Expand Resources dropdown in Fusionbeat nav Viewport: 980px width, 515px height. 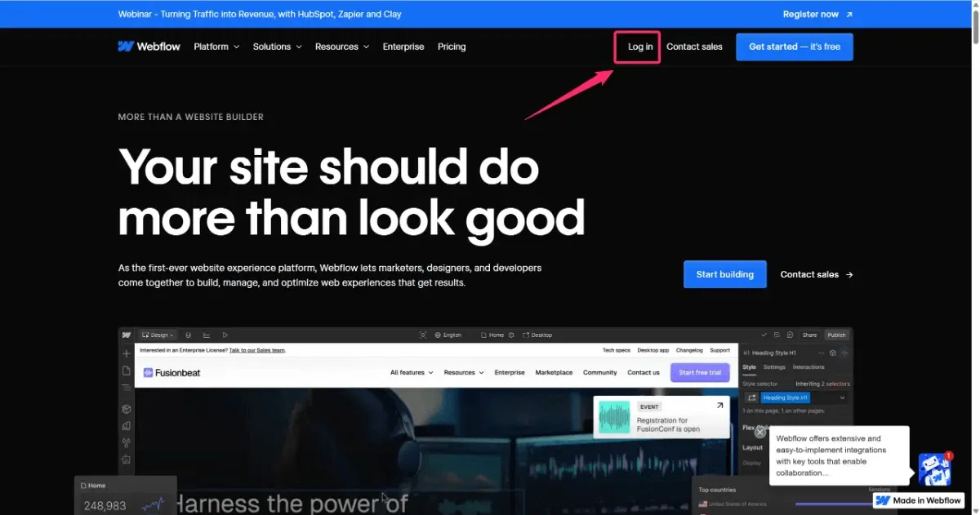coord(464,372)
